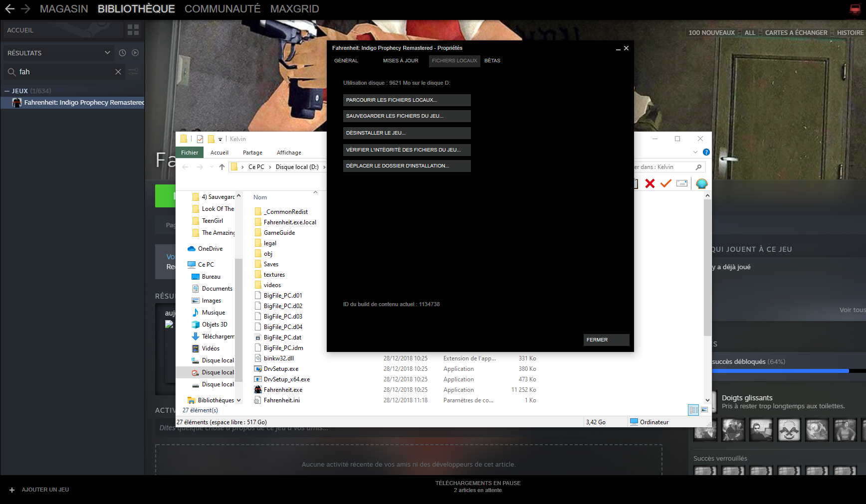
Task: Open the MAXGRID profile menu
Action: tap(294, 9)
